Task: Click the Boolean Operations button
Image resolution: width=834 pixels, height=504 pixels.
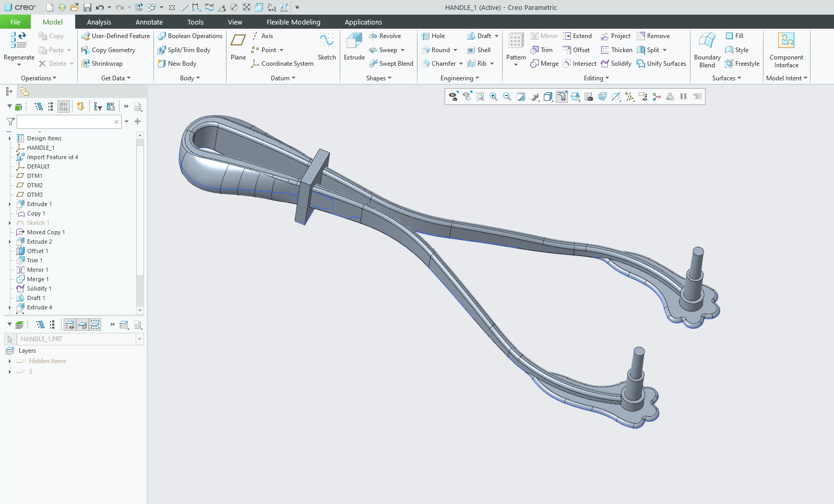Action: pos(190,36)
